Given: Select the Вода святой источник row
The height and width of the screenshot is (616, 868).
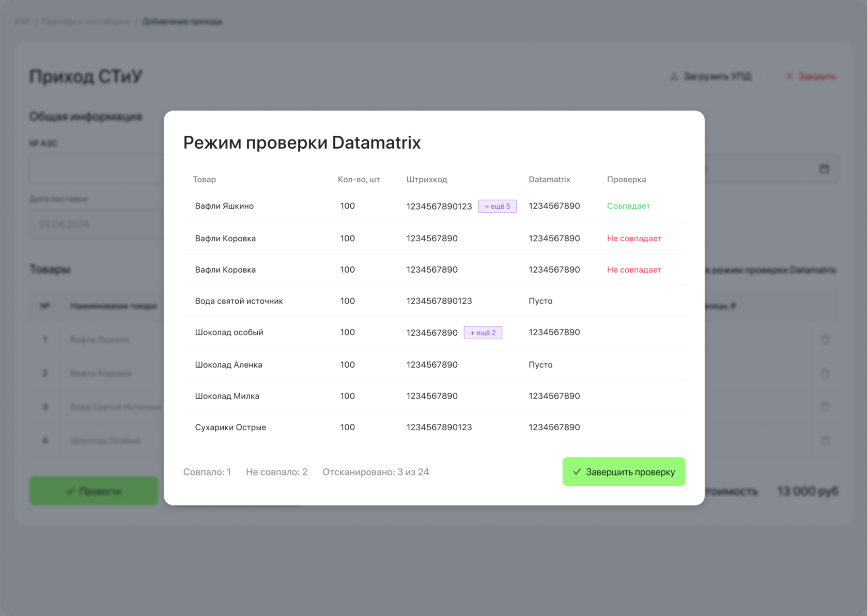Looking at the screenshot, I should point(434,301).
